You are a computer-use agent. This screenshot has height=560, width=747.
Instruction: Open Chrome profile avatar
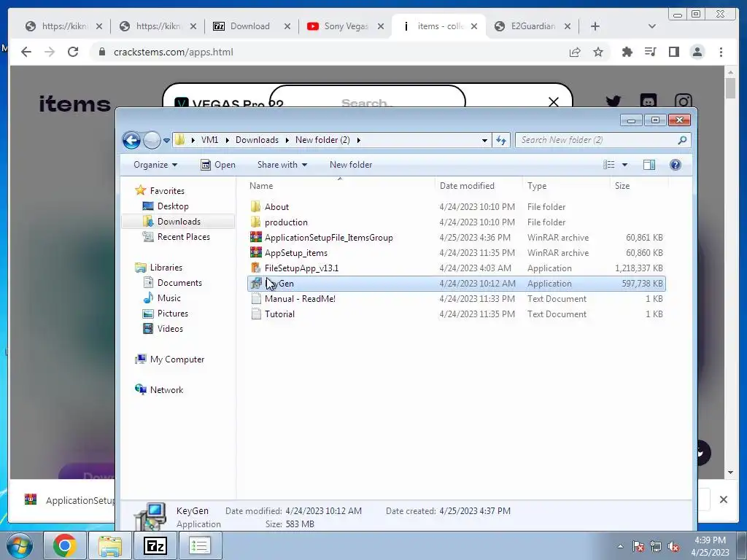697,52
